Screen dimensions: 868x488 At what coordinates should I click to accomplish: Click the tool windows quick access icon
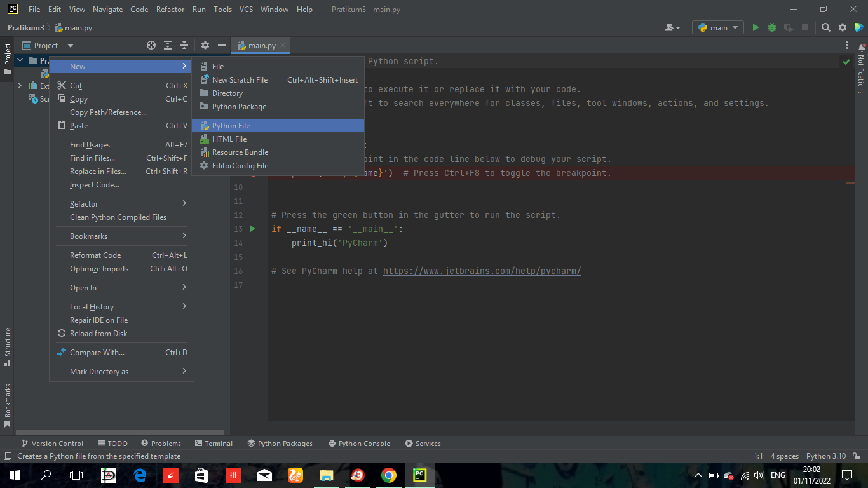point(8,456)
